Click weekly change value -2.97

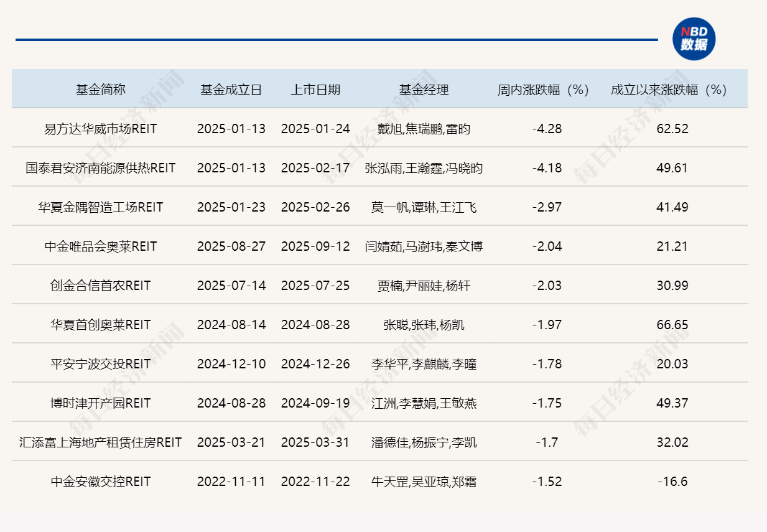(547, 207)
